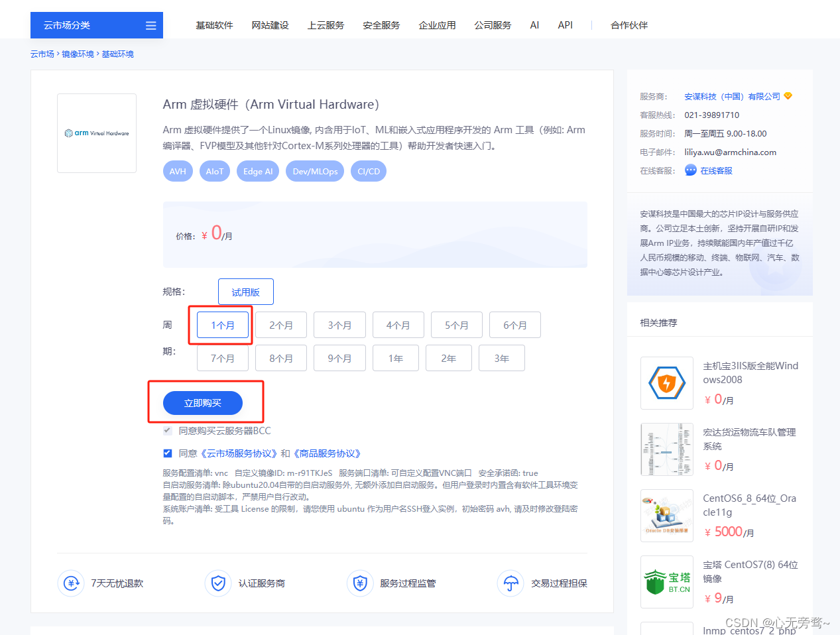Click the Dev/MLOps tag

pyautogui.click(x=315, y=171)
